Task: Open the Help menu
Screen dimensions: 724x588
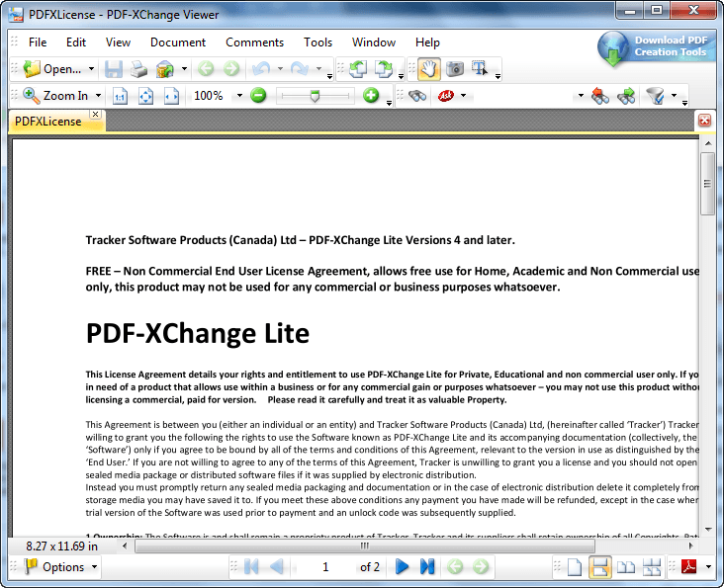Action: [427, 42]
